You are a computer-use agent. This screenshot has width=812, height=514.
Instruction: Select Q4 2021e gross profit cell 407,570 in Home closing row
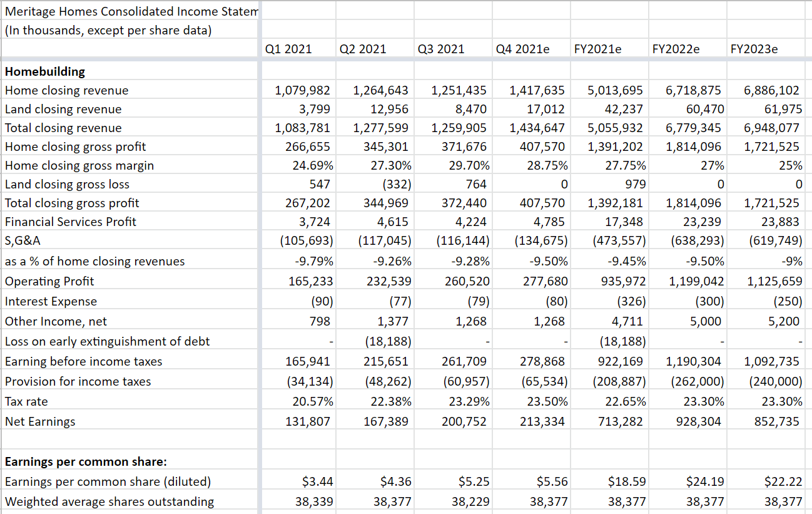542,146
